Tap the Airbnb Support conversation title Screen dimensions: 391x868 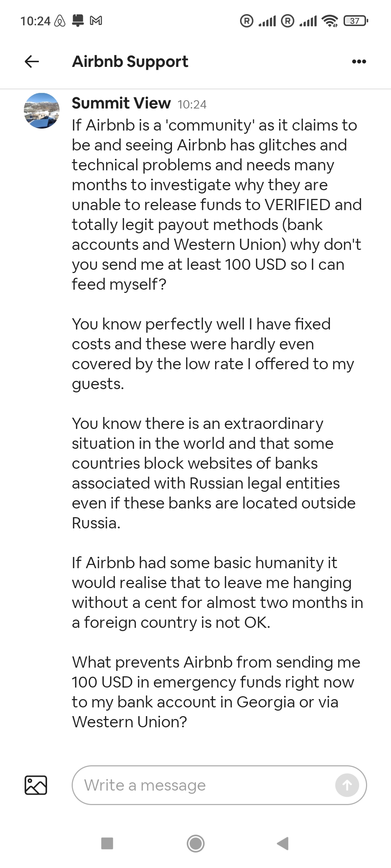[130, 61]
